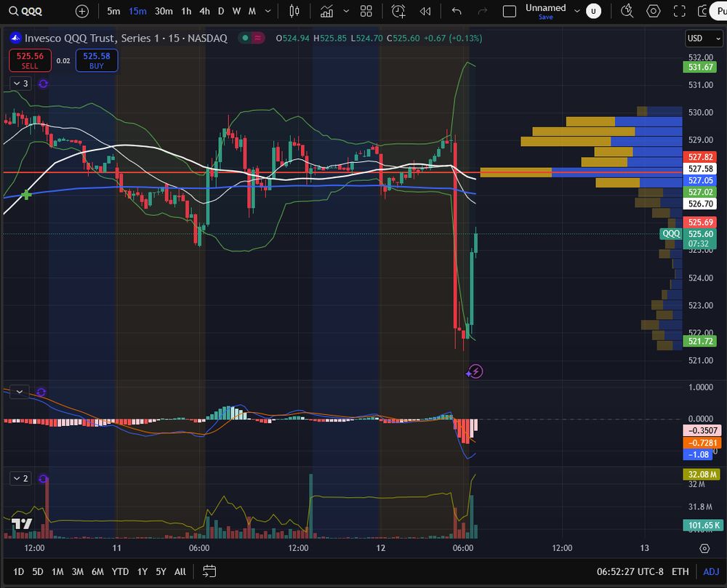Redo the chart action
This screenshot has height=588, width=727.
point(483,11)
